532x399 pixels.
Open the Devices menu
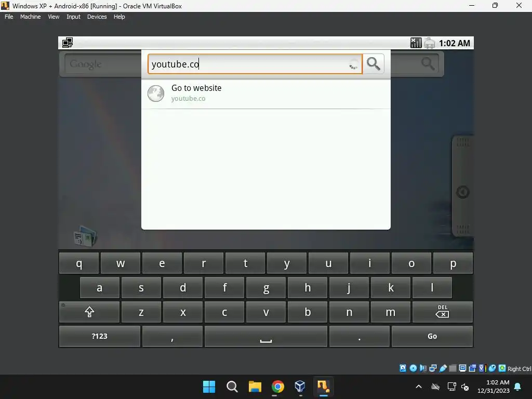(x=97, y=17)
